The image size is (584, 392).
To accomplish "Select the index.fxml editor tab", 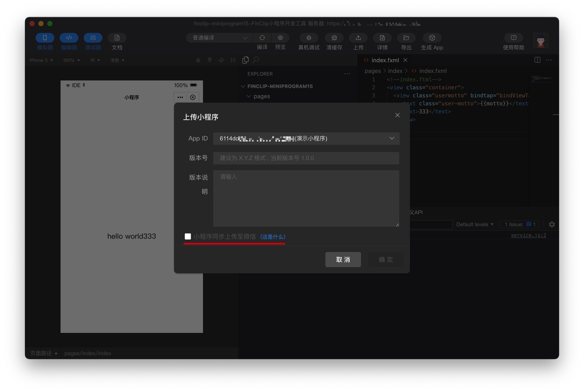I will click(385, 60).
